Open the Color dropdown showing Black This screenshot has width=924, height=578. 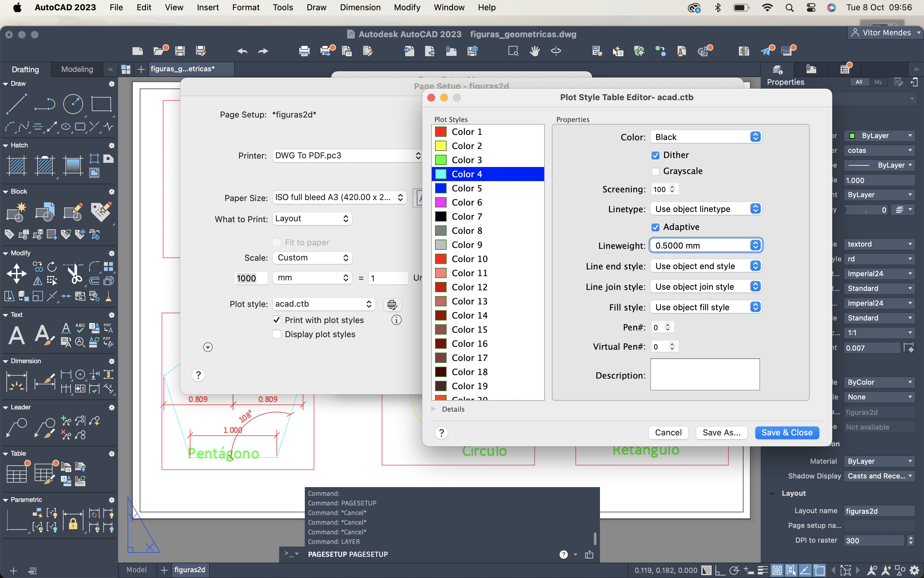[706, 137]
